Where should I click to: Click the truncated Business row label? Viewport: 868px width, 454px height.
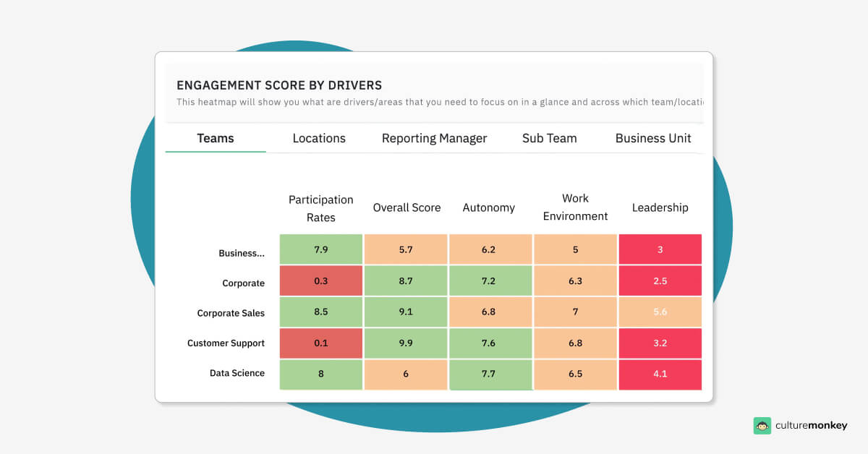tap(241, 254)
